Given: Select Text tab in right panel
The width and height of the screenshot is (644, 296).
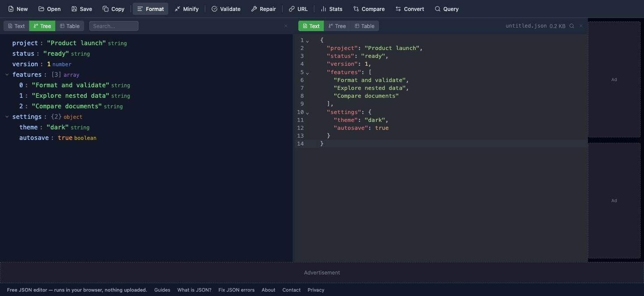Looking at the screenshot, I should coord(311,26).
